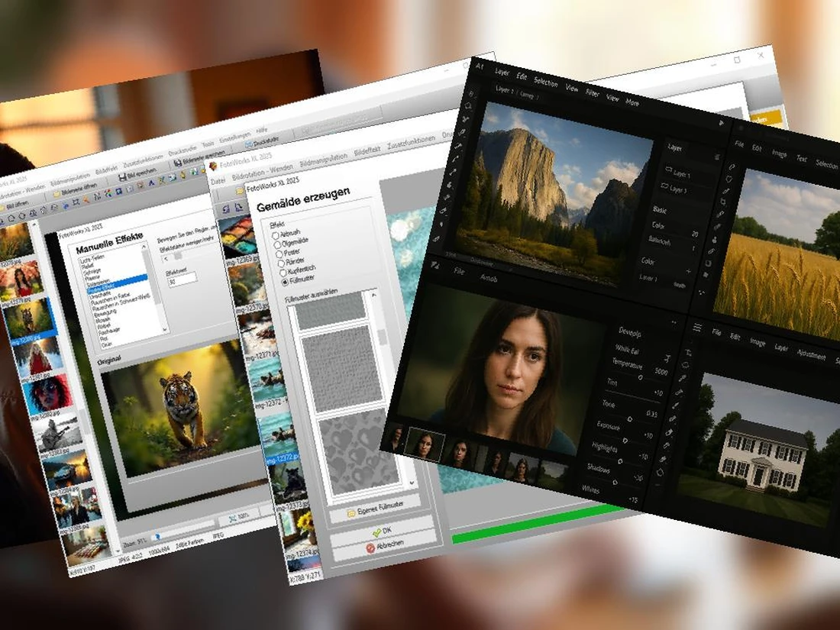840x630 pixels.
Task: Open the Einstellungen menu in FotoWorks
Action: pyautogui.click(x=234, y=137)
